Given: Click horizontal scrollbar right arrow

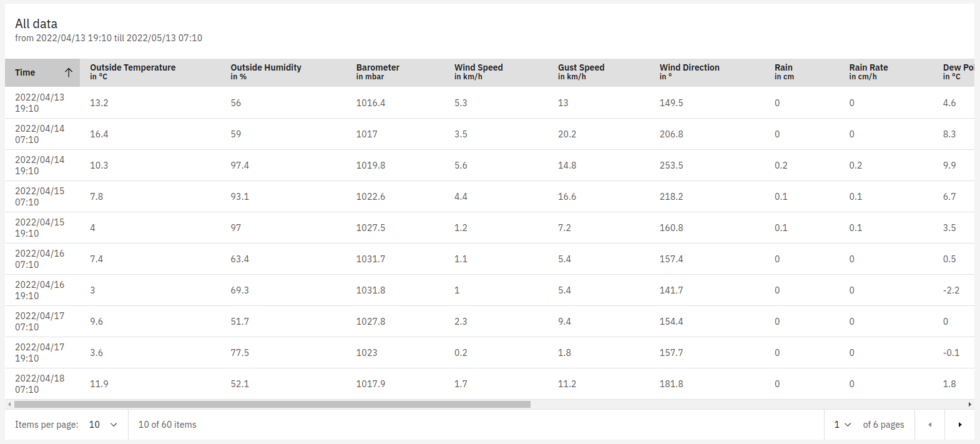Looking at the screenshot, I should [970, 404].
